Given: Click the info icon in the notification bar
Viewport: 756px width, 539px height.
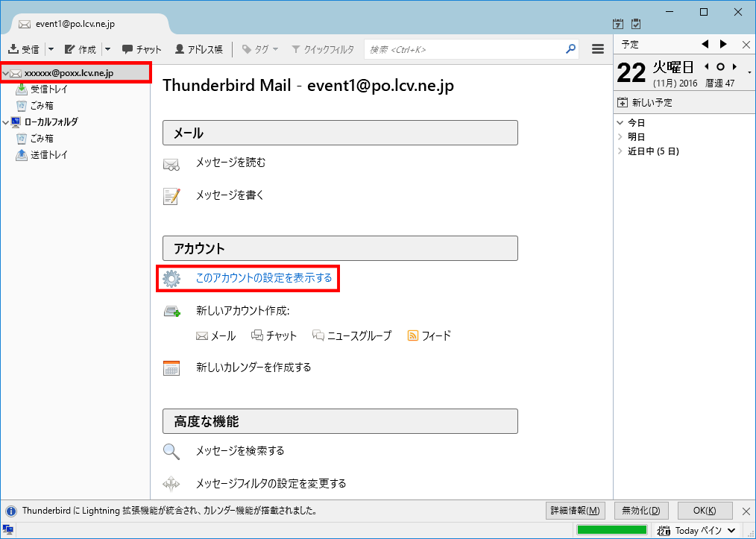Looking at the screenshot, I should point(10,511).
